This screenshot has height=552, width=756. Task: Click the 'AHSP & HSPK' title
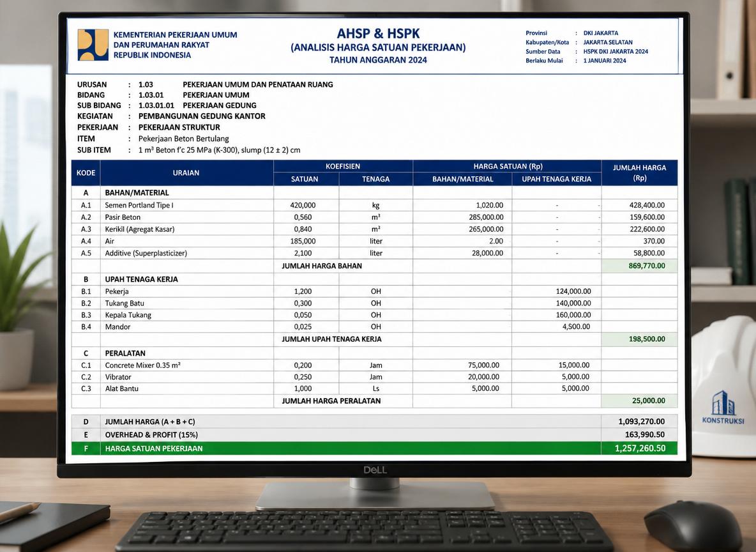pyautogui.click(x=378, y=33)
